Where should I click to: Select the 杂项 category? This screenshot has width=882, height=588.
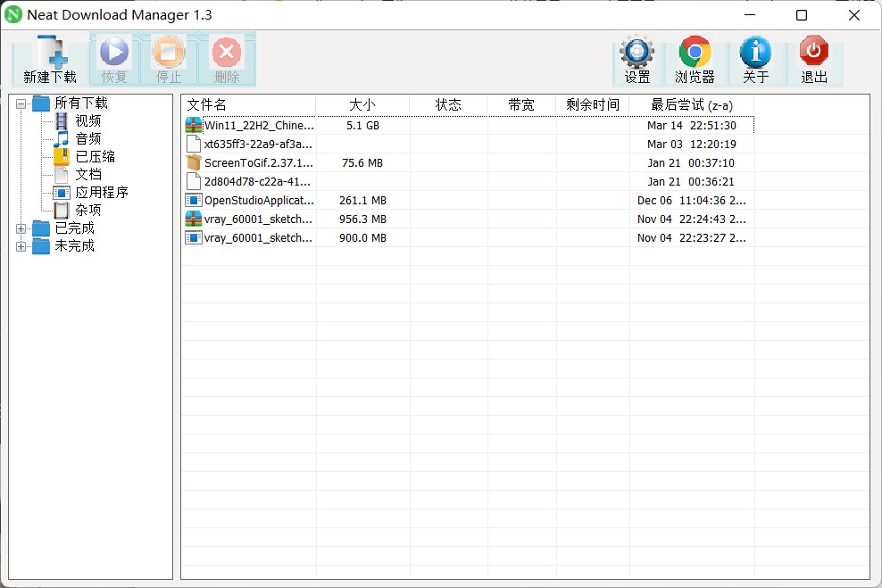[x=88, y=211]
